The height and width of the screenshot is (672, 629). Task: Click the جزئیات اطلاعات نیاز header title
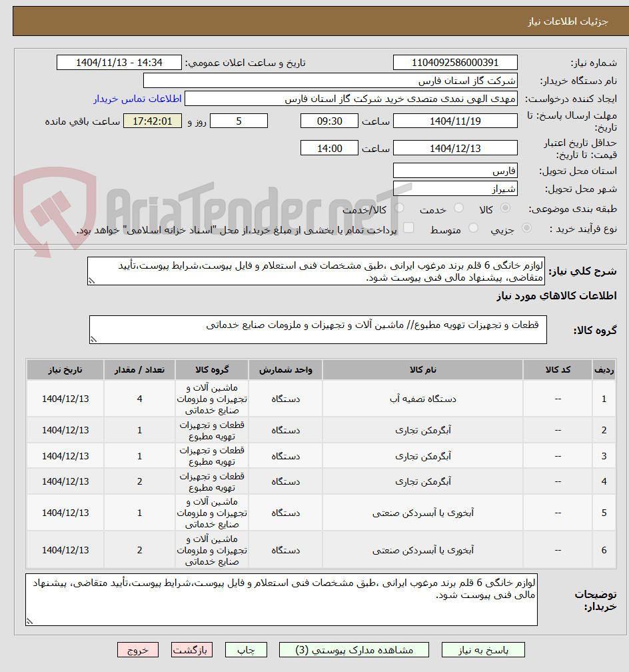567,21
